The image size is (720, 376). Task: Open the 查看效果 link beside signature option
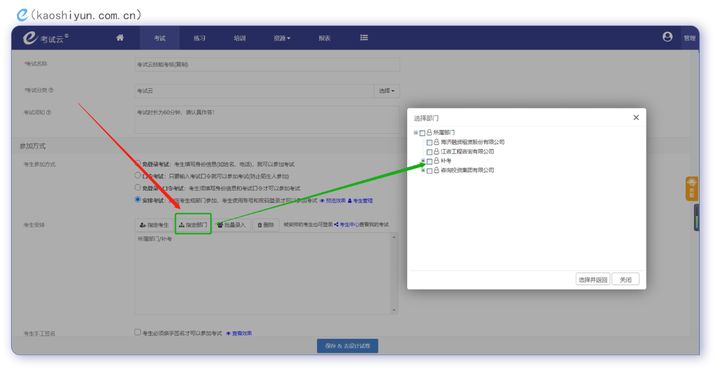[x=239, y=333]
